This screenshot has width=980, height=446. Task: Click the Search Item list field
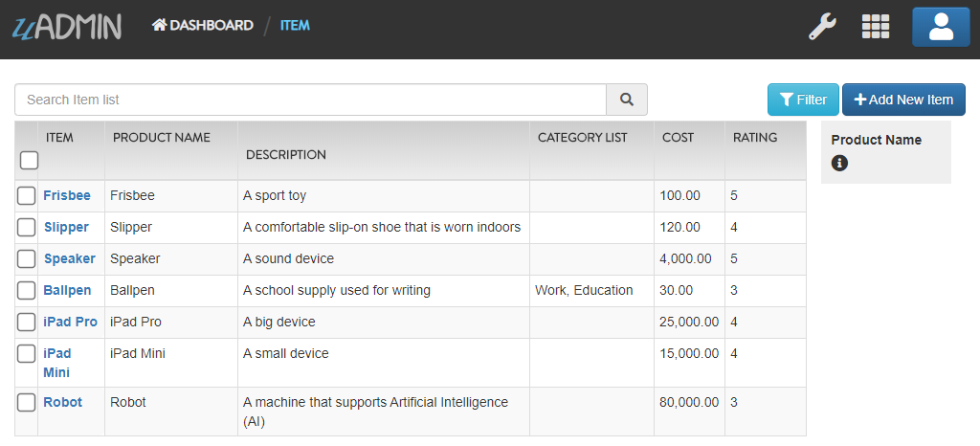[x=311, y=100]
